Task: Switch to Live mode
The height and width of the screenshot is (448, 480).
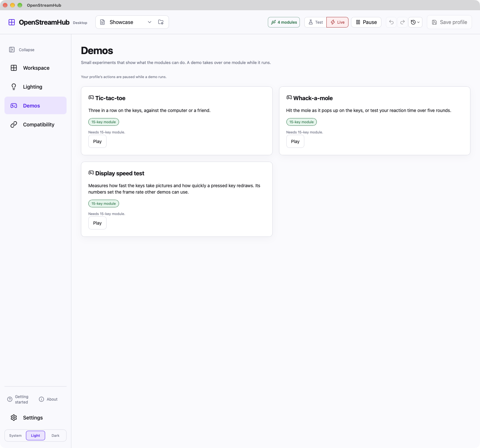Action: tap(337, 22)
